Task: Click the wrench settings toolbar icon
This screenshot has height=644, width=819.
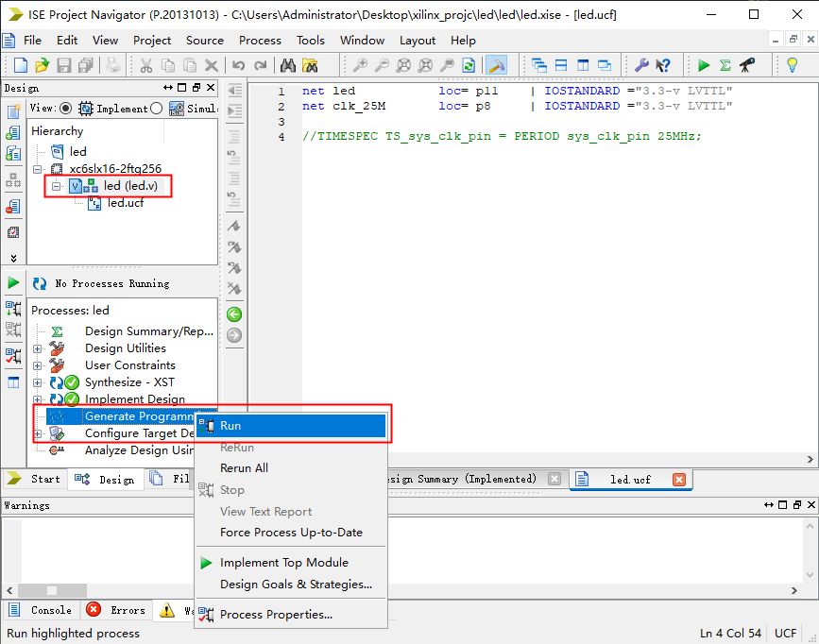Action: 641,65
